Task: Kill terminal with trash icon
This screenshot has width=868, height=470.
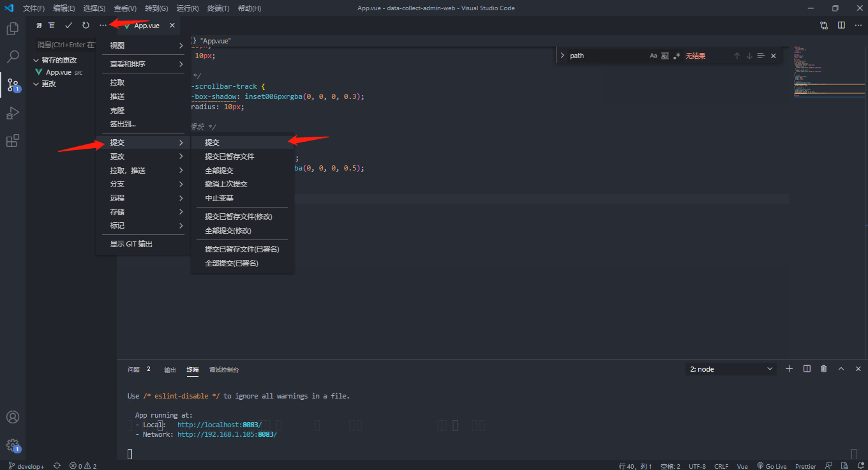Action: [x=824, y=369]
